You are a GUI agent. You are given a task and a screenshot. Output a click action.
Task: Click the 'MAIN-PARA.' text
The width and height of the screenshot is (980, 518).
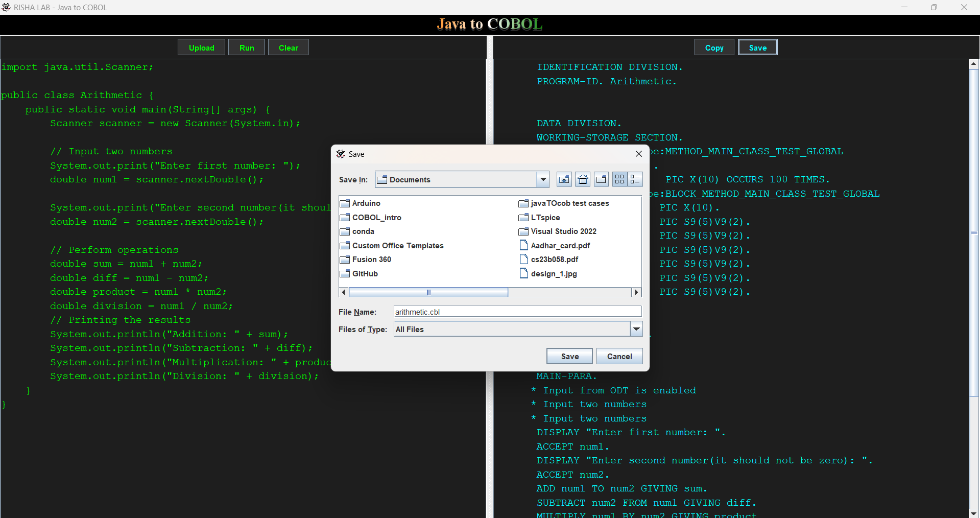[x=566, y=376]
